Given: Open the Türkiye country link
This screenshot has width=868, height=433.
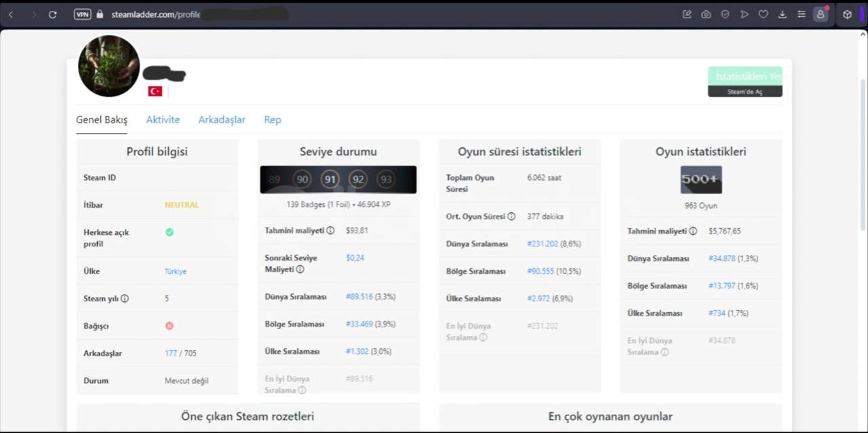Looking at the screenshot, I should tap(176, 271).
